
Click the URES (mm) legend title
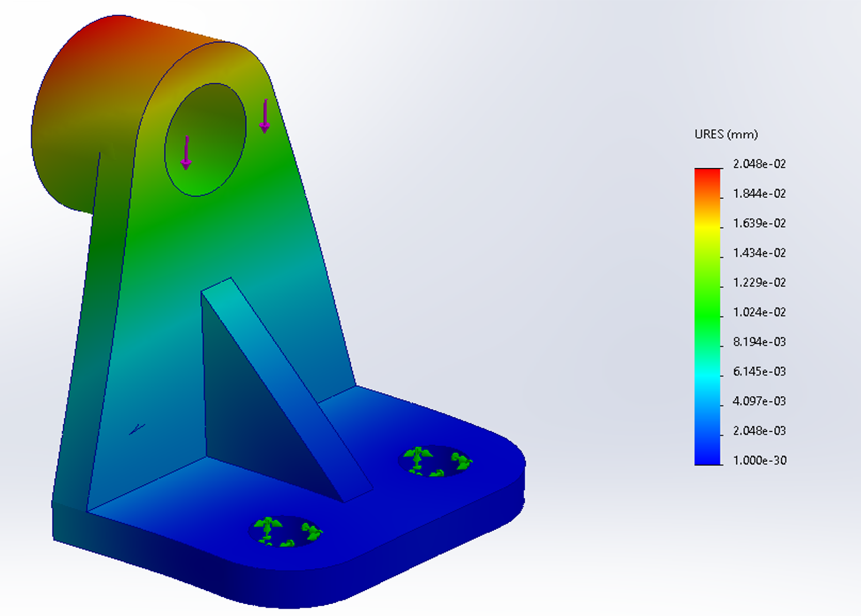[725, 135]
